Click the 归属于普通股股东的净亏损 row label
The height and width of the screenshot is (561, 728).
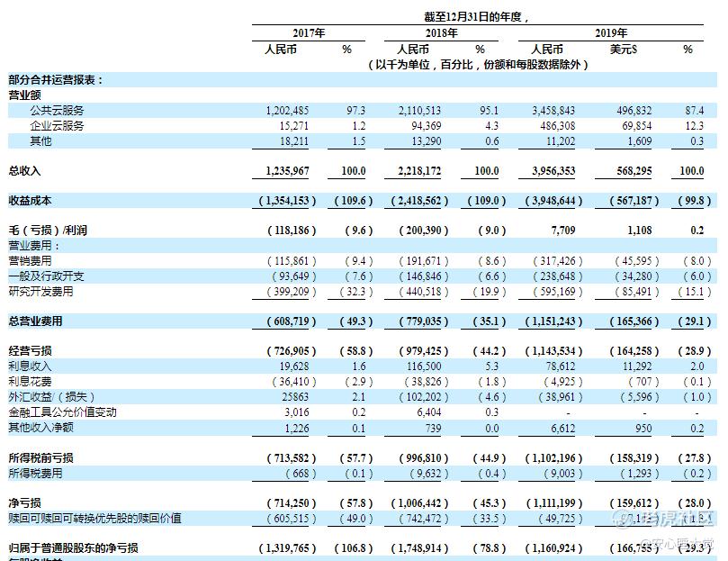click(x=74, y=548)
